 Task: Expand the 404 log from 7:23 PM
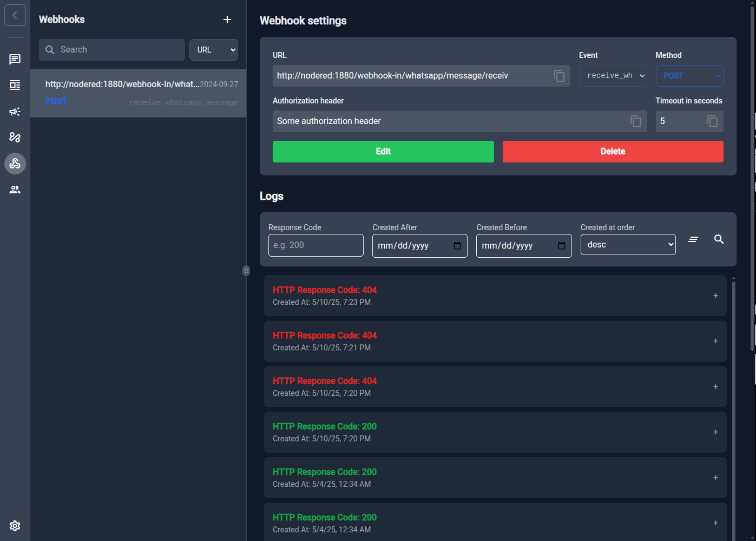click(715, 296)
